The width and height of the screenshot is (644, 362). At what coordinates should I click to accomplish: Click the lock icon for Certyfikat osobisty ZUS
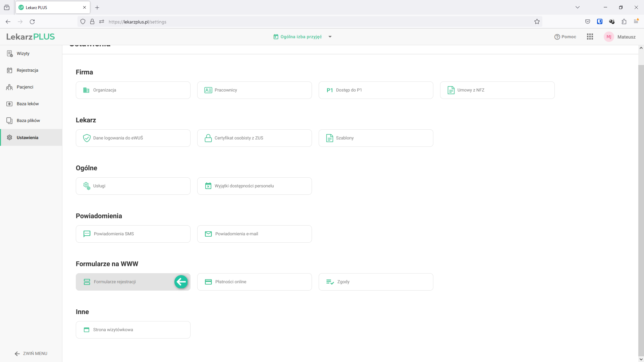click(208, 138)
